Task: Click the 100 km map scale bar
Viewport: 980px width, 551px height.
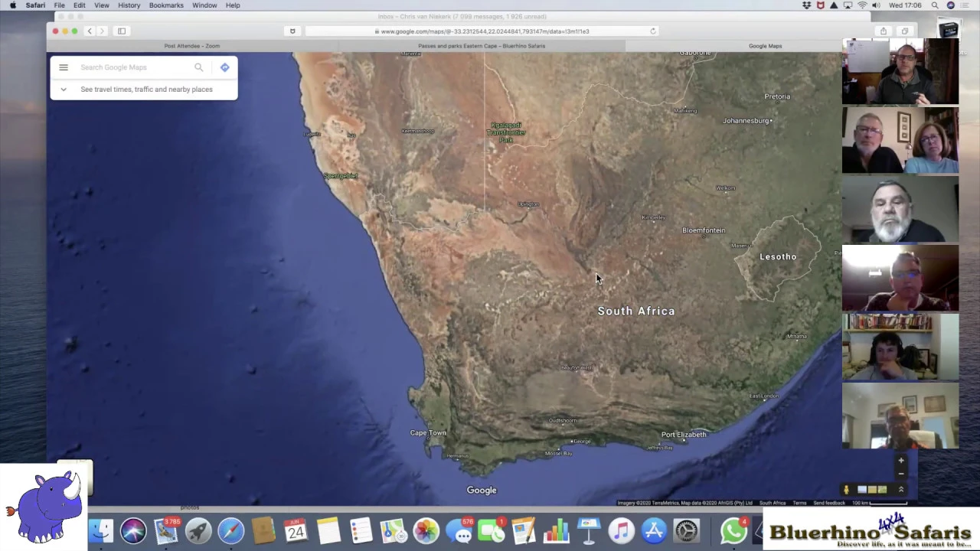Action: 880,503
